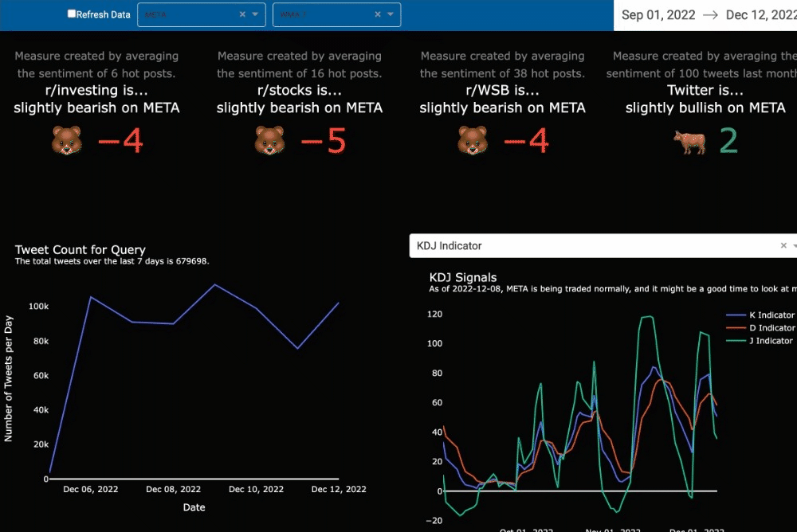This screenshot has height=532, width=797.
Task: Click 'r/investing is...' heading
Action: point(96,90)
